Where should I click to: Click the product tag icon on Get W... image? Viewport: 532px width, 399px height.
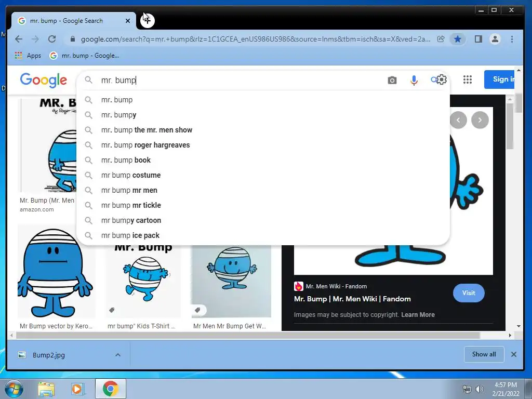(197, 310)
